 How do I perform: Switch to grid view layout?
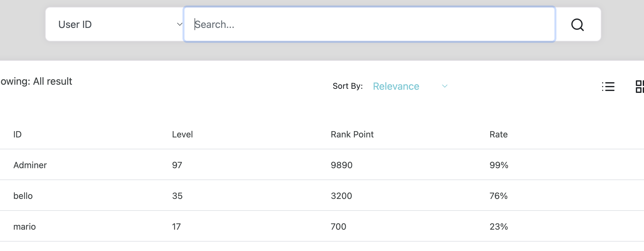(x=640, y=87)
